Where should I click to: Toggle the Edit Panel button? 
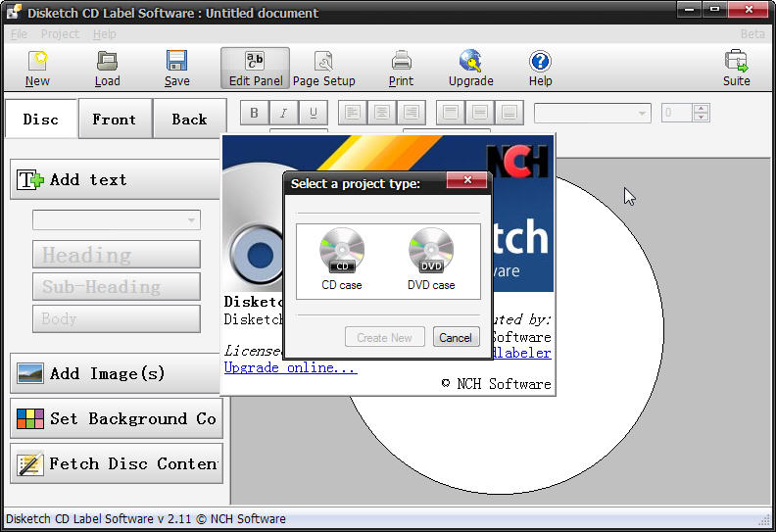click(255, 68)
